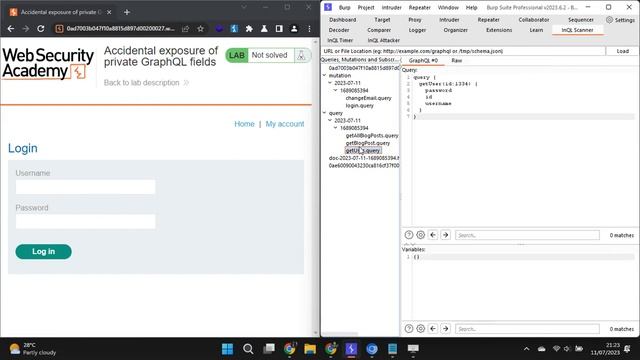Open the InQL Attacker tab
640x360 pixels.
click(383, 40)
